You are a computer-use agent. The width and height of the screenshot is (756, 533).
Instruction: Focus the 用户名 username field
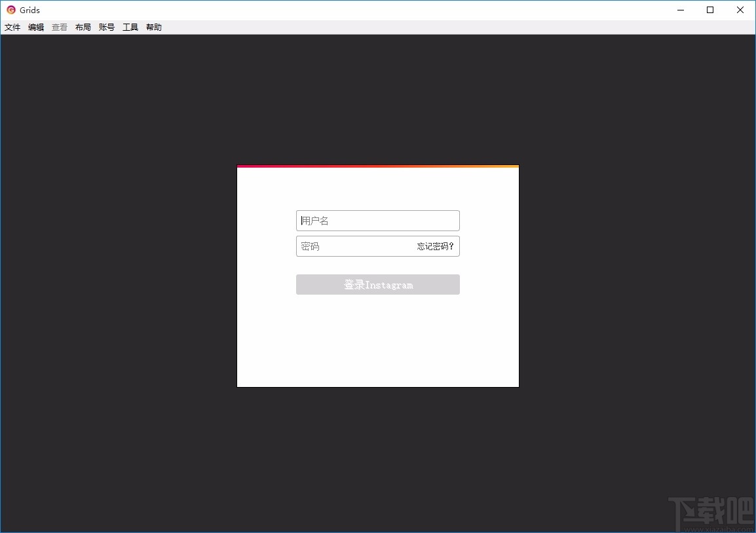tap(377, 221)
